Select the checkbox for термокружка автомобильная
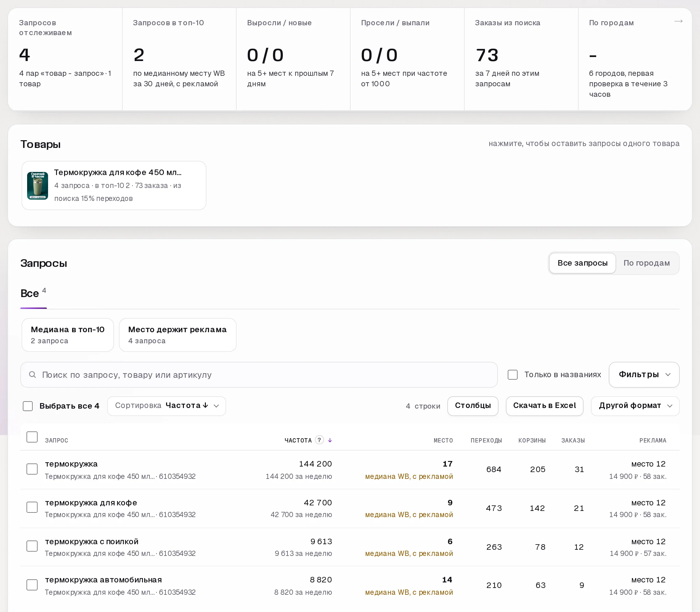 pyautogui.click(x=32, y=585)
